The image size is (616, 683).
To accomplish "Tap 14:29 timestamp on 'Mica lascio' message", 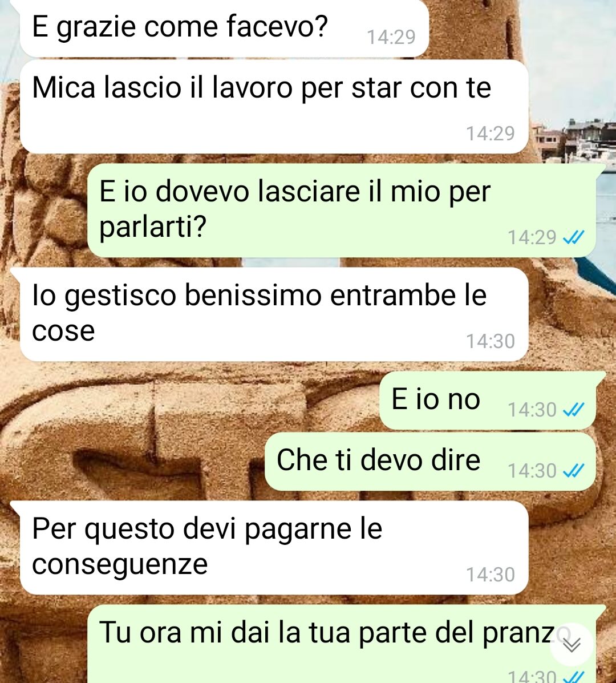I will (x=490, y=134).
